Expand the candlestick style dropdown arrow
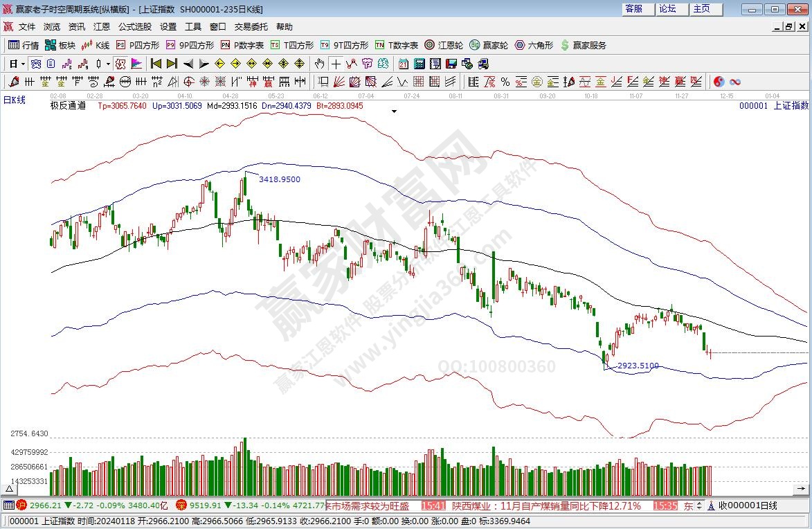Screen dimensions: 812x529 point(108,64)
